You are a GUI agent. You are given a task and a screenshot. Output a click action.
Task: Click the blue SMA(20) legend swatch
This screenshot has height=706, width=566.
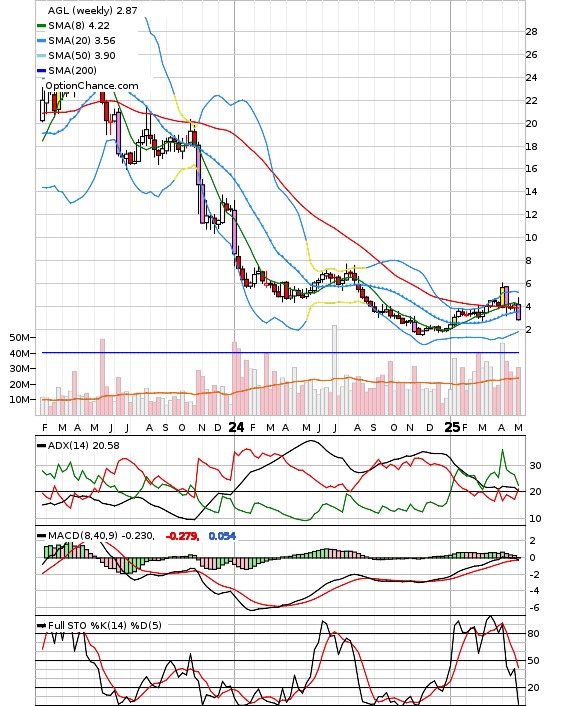coord(41,41)
